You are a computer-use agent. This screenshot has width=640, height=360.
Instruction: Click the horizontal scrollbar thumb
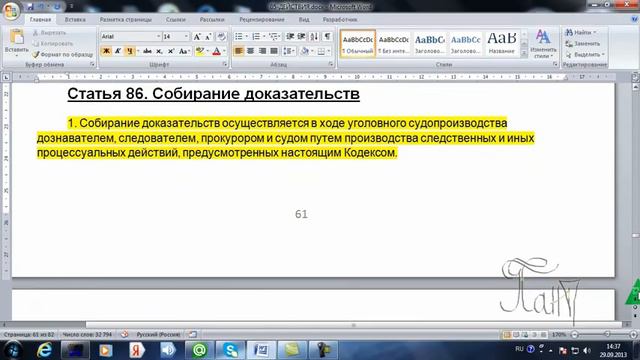coord(353,325)
